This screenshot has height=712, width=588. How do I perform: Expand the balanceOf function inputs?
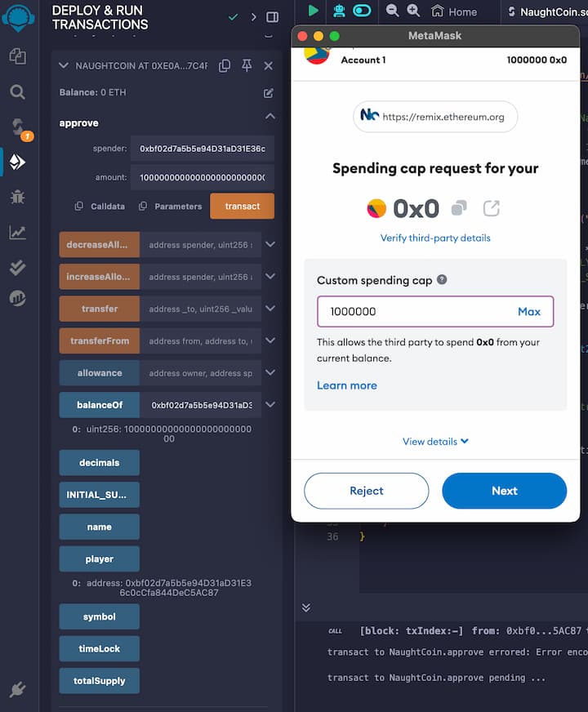[270, 405]
